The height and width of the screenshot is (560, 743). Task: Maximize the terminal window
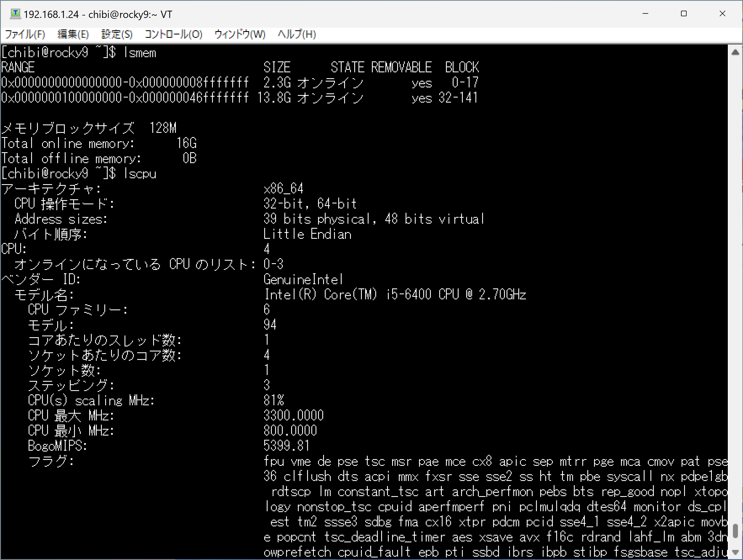click(x=684, y=14)
